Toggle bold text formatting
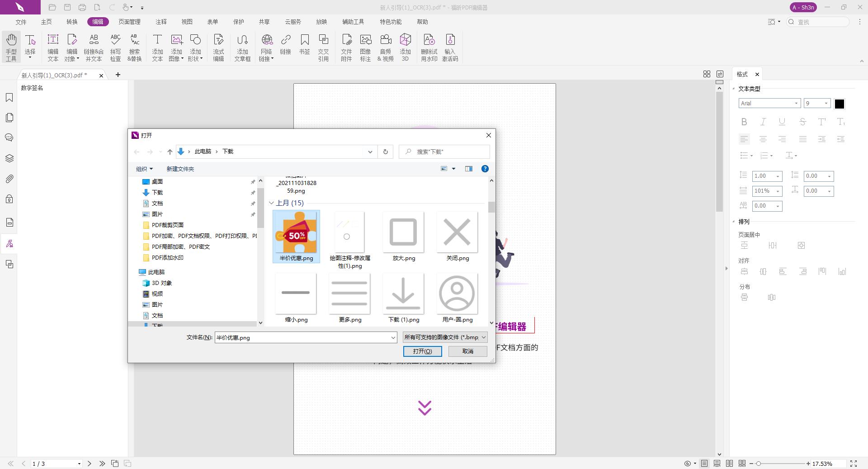 pos(744,122)
